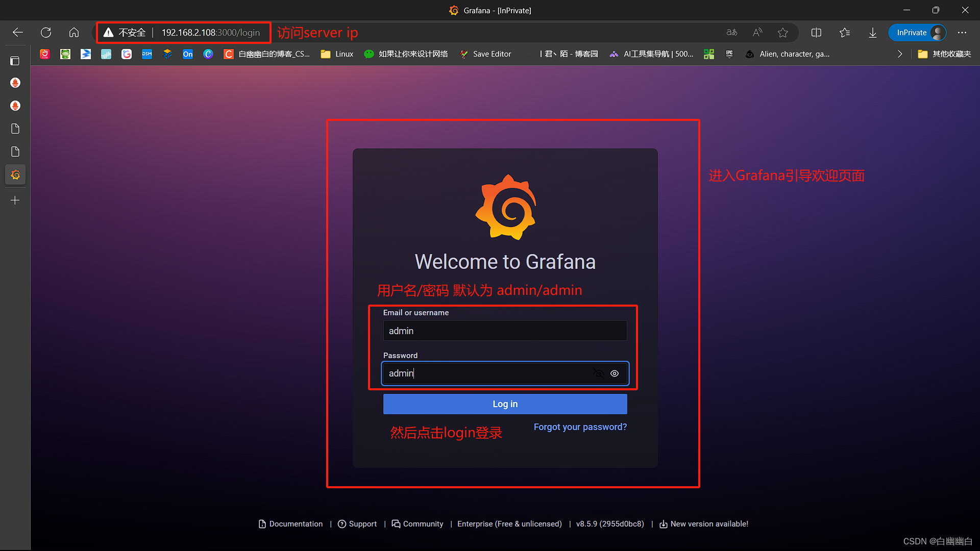
Task: Add page to favorites star icon
Action: click(x=782, y=33)
